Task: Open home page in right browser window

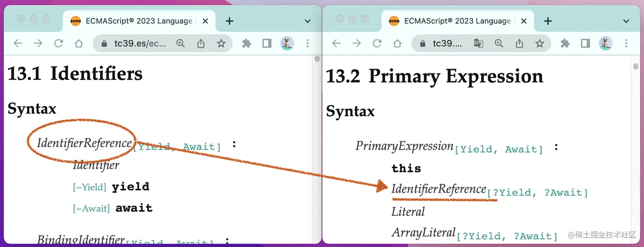Action: 397,43
